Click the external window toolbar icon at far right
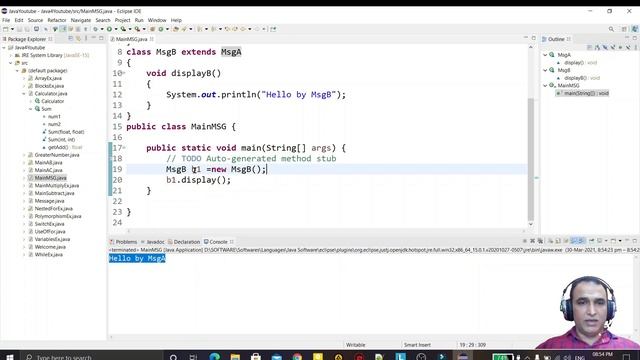Screen dimensions: 640x360 tap(273, 29)
